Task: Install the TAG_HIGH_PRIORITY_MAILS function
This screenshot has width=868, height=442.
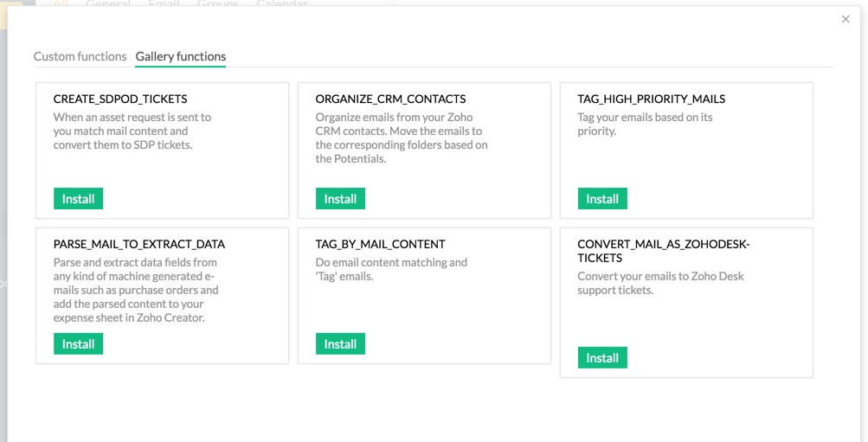Action: click(x=602, y=199)
